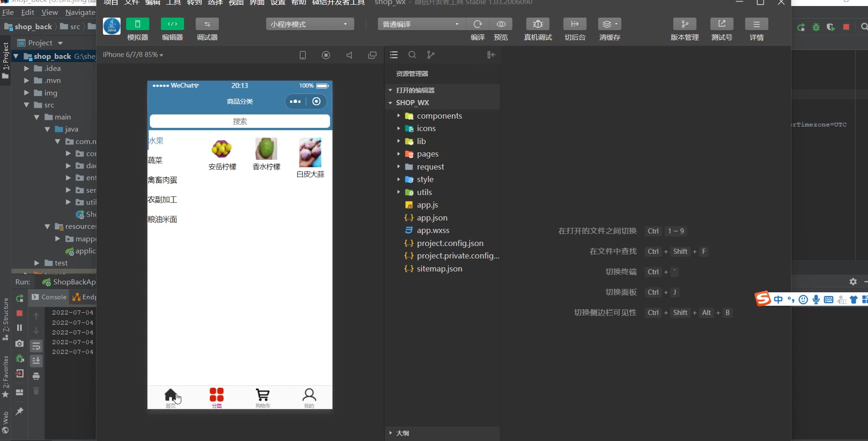Click the simulator phone device icon
868x441 pixels.
tap(303, 55)
